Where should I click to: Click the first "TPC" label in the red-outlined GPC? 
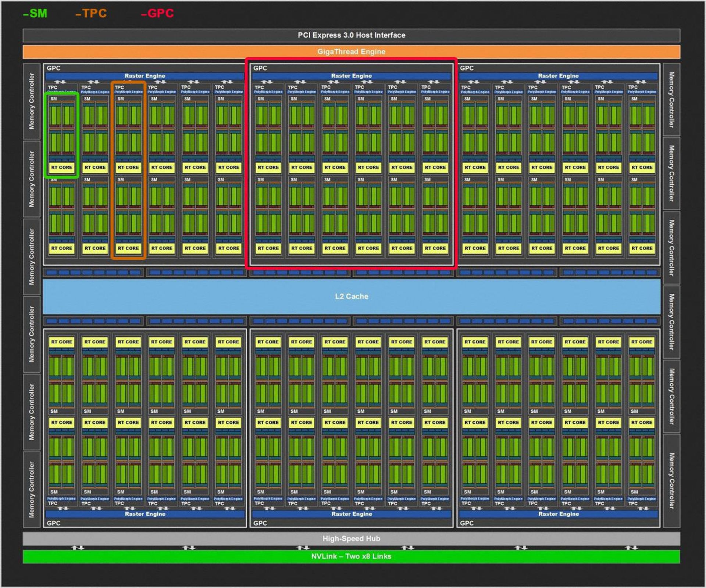coord(259,87)
